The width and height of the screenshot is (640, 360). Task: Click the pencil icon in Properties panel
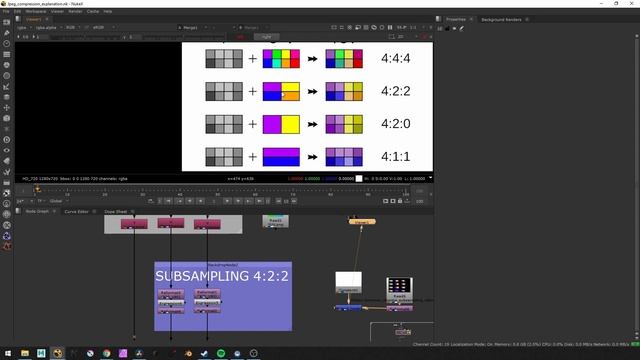[462, 28]
